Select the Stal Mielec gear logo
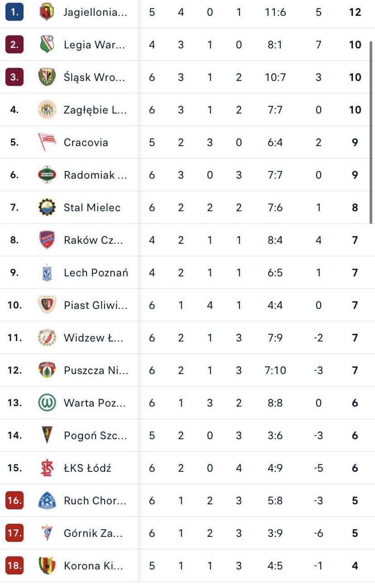Image resolution: width=375 pixels, height=588 pixels. point(47,207)
